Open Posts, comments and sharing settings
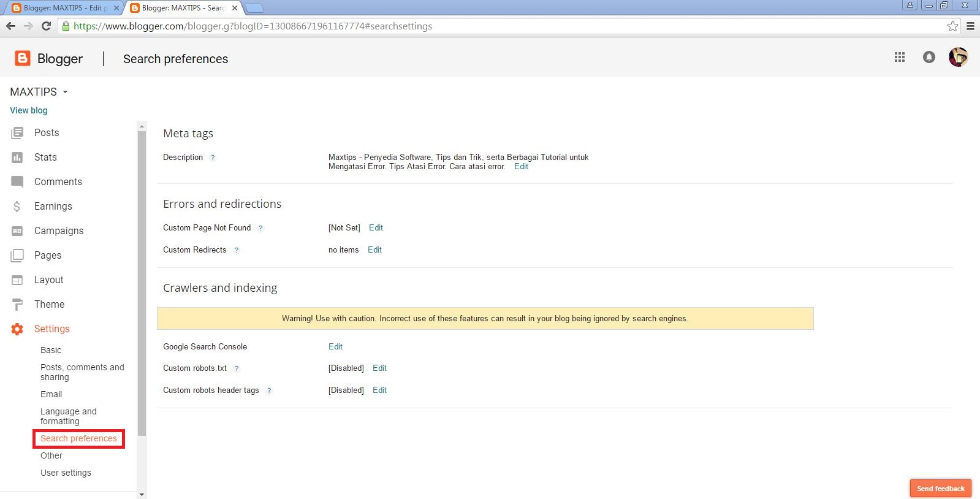 tap(82, 372)
